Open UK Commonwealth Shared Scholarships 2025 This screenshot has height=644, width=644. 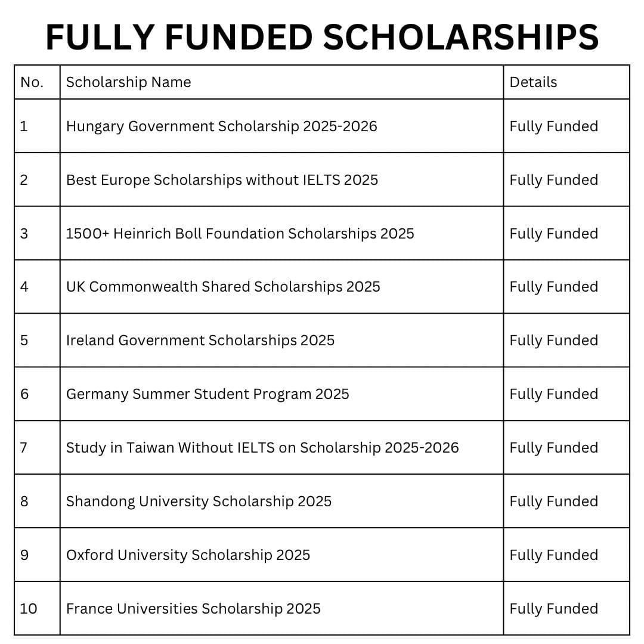(x=223, y=287)
